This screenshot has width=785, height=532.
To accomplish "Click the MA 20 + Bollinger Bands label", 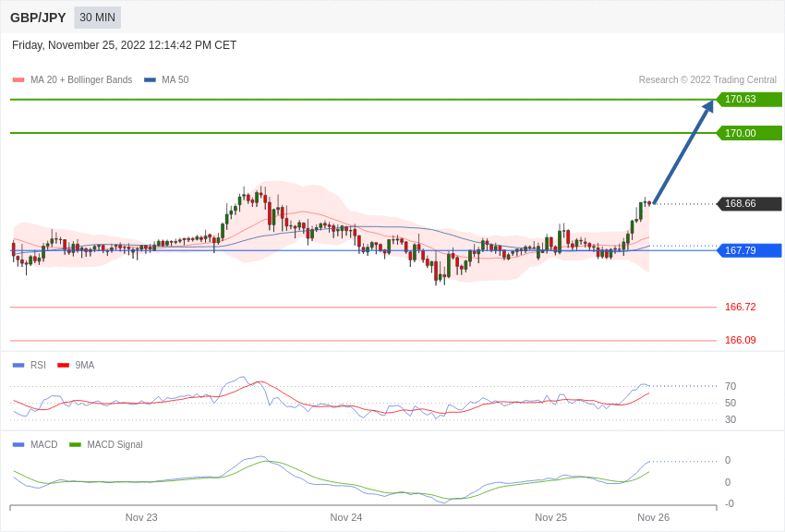I will click(81, 80).
